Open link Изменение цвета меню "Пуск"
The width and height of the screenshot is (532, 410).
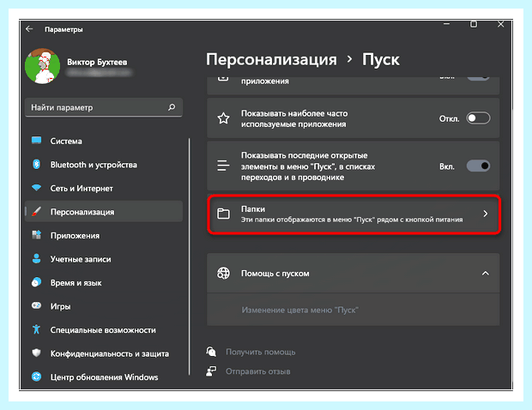pyautogui.click(x=300, y=310)
